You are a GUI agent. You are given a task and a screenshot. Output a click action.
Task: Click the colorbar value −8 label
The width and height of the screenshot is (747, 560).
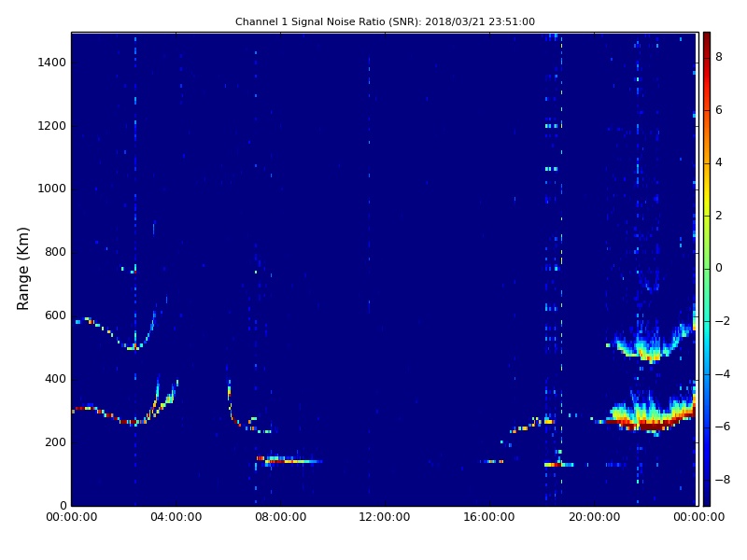723,480
